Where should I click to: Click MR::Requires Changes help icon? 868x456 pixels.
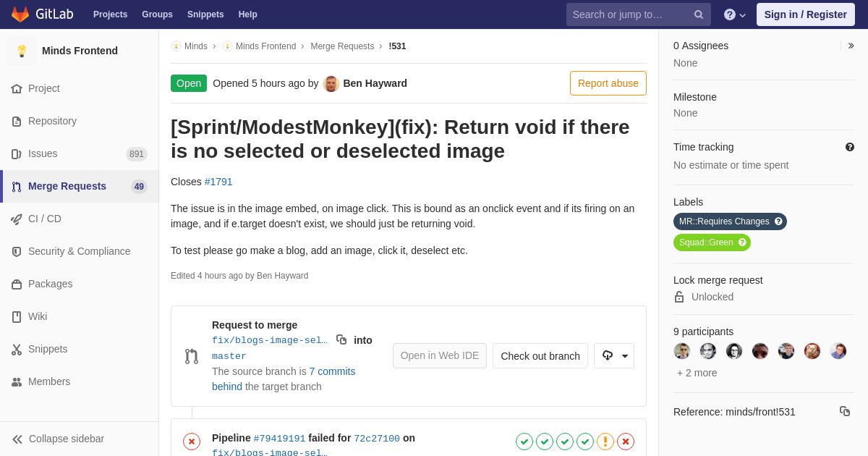tap(778, 221)
